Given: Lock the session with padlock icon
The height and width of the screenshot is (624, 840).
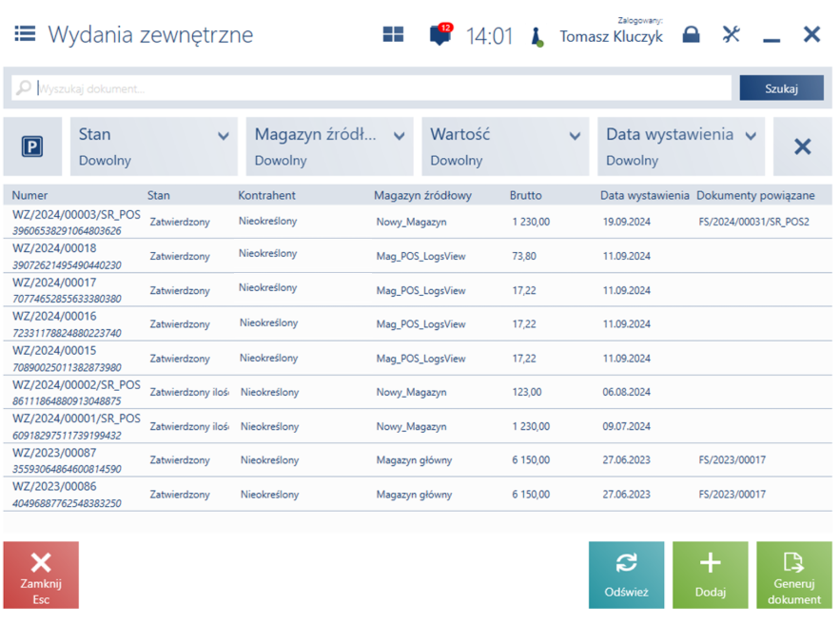Looking at the screenshot, I should coord(692,35).
